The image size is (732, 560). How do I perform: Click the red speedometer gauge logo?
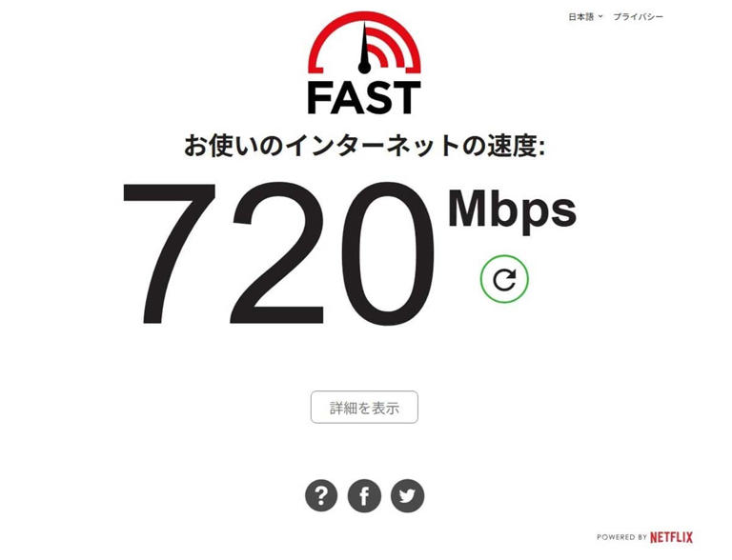click(365, 43)
